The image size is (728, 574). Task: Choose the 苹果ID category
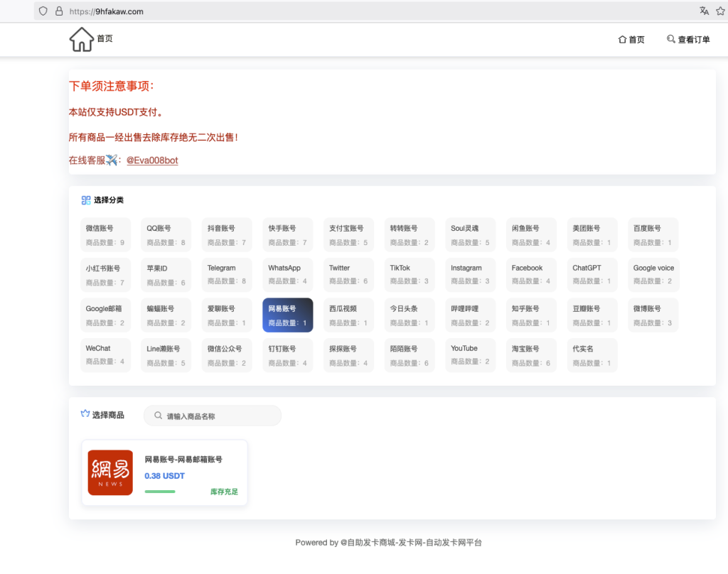click(x=166, y=275)
